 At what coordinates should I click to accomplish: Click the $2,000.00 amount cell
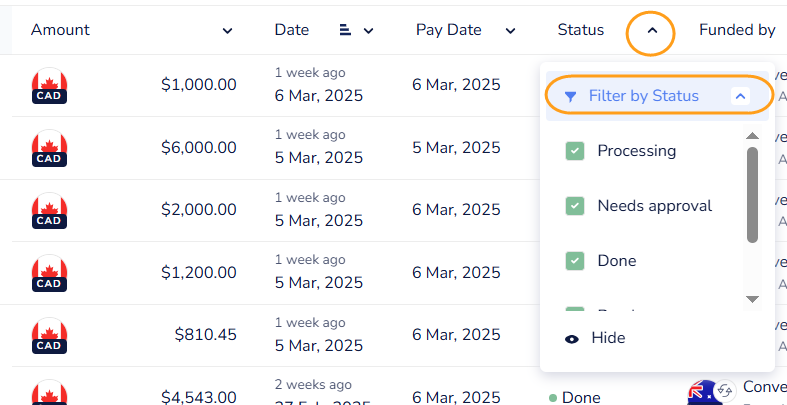(x=198, y=210)
